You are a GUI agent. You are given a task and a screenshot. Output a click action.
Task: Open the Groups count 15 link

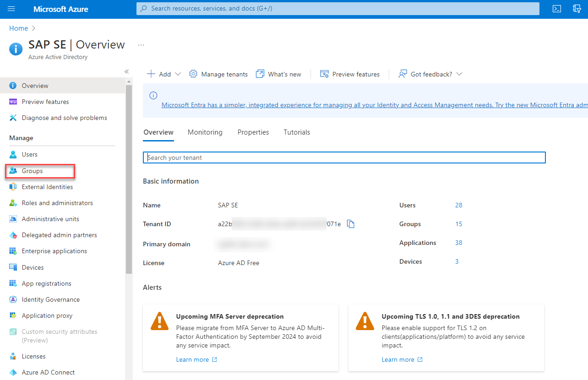(x=458, y=224)
